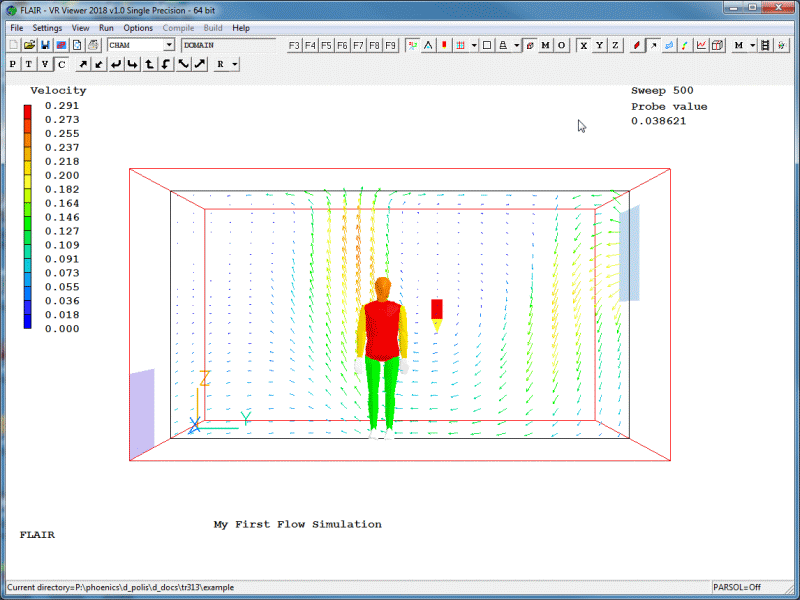Click the open file folder icon

pos(29,45)
